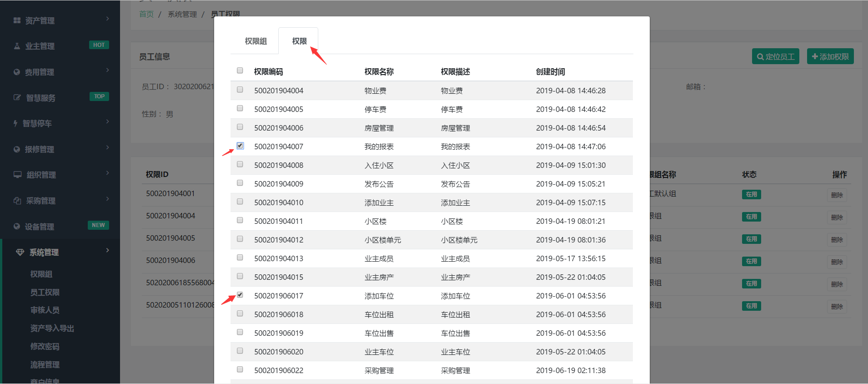Open 员工权限 in the sidebar submenu
The width and height of the screenshot is (868, 384).
45,292
